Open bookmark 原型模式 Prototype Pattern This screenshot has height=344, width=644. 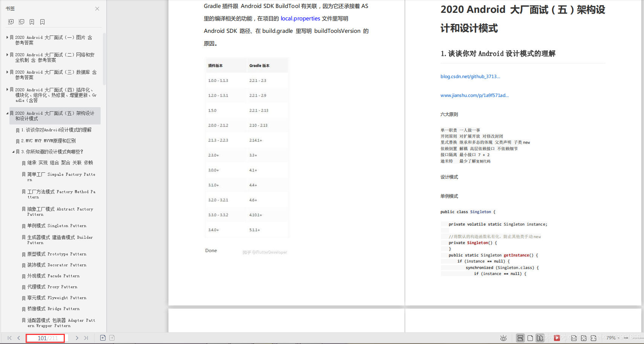point(57,254)
